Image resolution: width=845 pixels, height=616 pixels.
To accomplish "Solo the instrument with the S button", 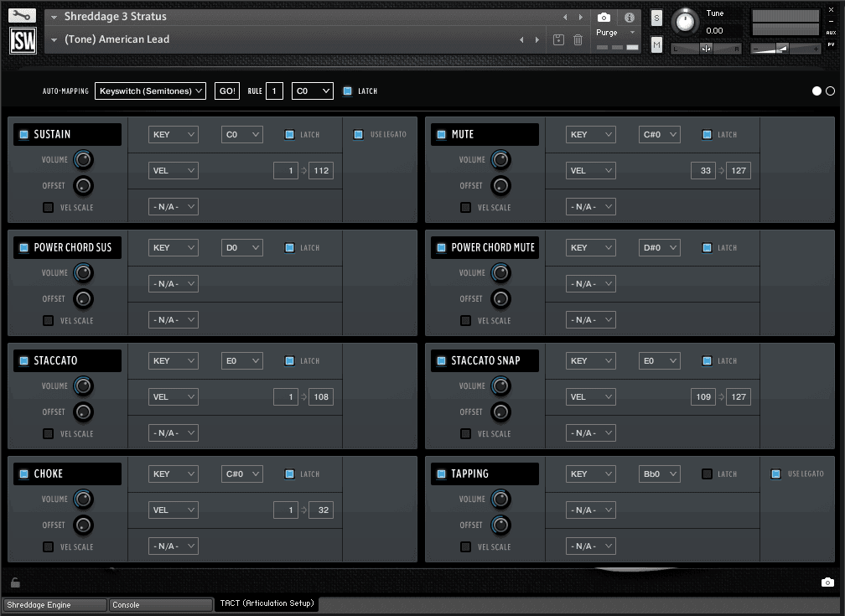I will [656, 17].
